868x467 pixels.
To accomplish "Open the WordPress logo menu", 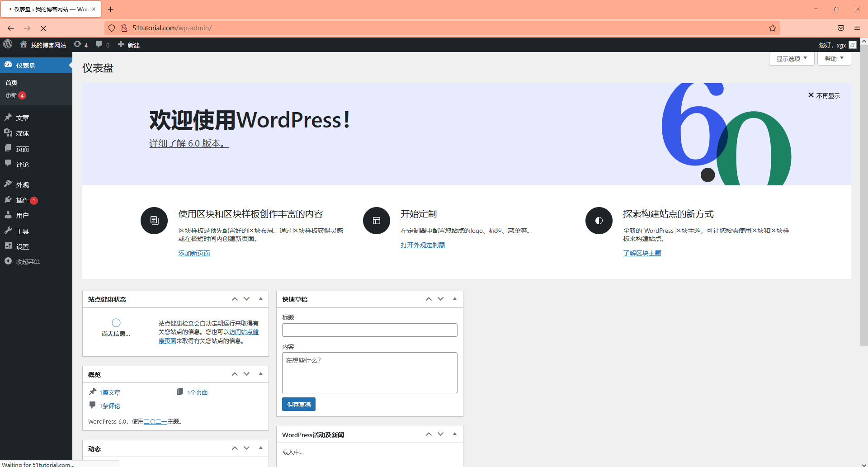I will tap(8, 44).
